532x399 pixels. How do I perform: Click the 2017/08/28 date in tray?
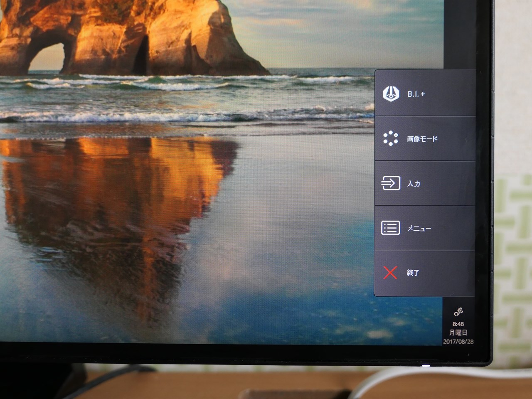point(458,342)
